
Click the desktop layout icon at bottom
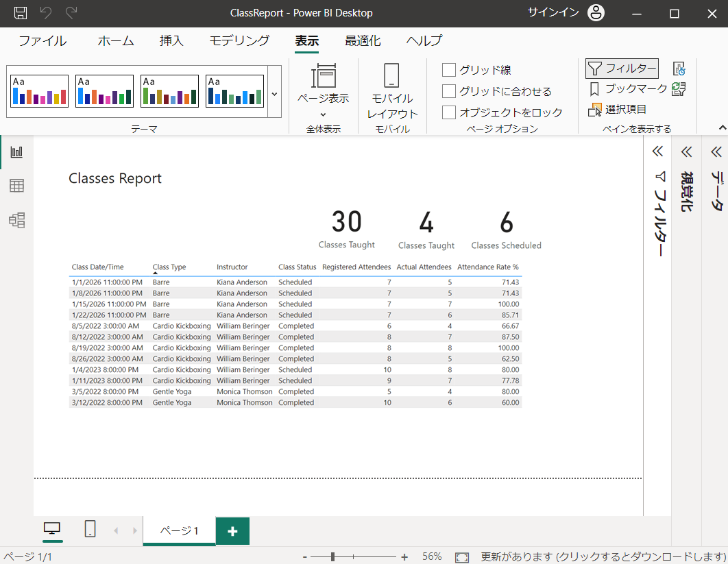(x=52, y=529)
